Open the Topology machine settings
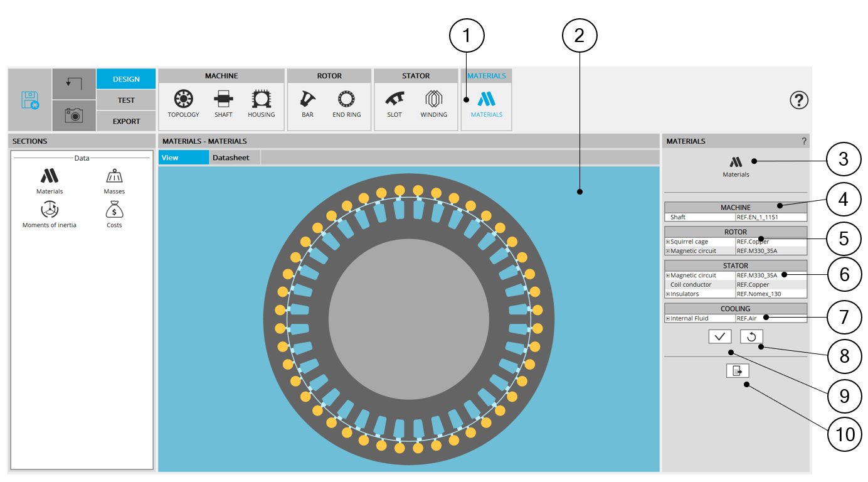 coord(183,100)
